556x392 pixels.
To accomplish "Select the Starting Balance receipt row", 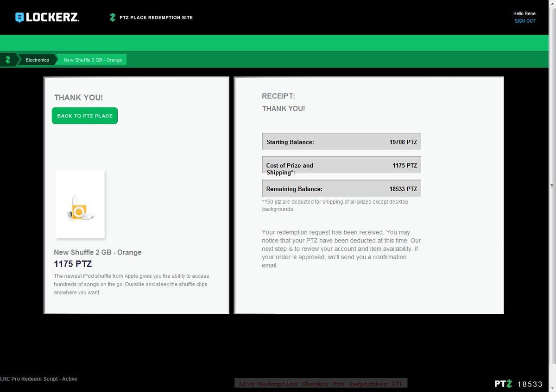I will point(341,142).
